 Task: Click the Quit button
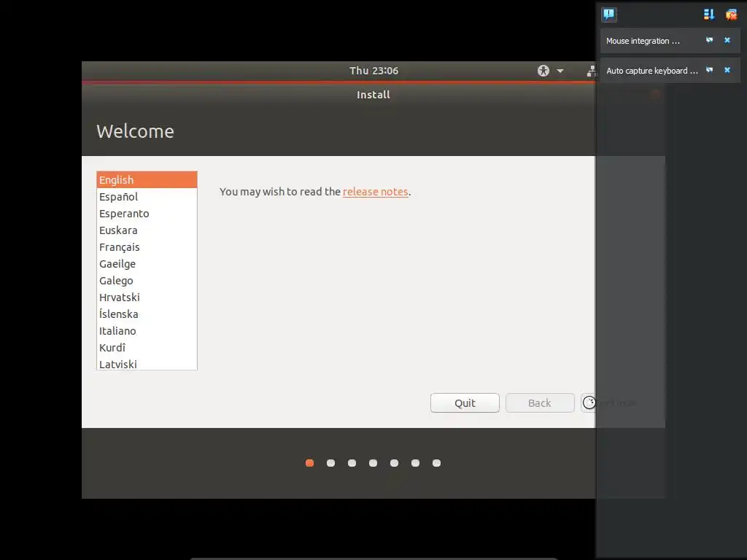[465, 402]
